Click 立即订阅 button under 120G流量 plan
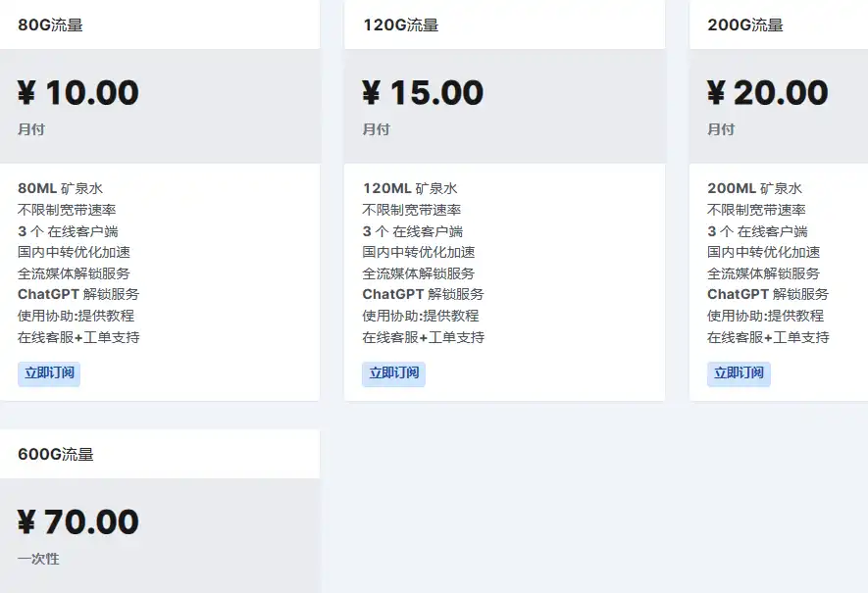The width and height of the screenshot is (868, 593). point(393,373)
